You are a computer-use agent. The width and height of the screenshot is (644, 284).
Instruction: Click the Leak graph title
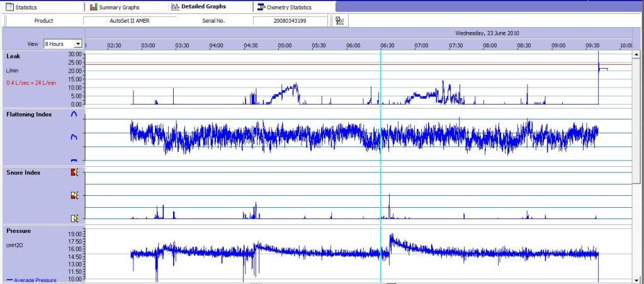(x=13, y=56)
